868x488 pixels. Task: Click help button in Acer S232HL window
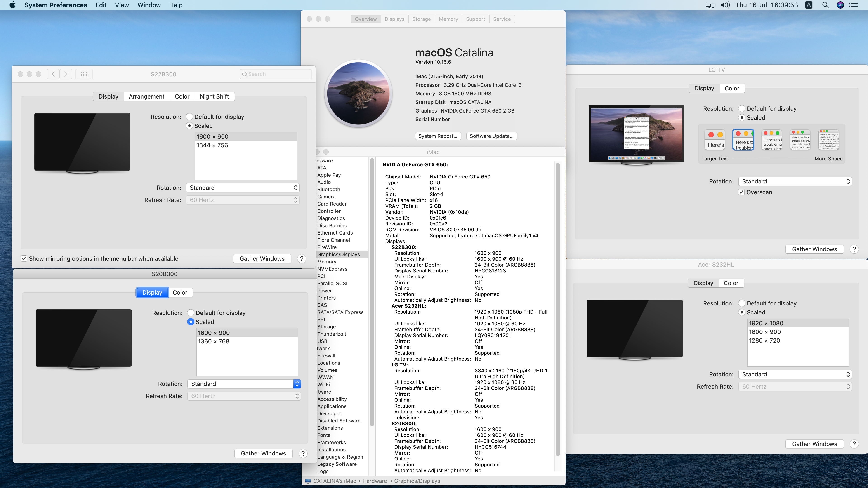pos(854,444)
